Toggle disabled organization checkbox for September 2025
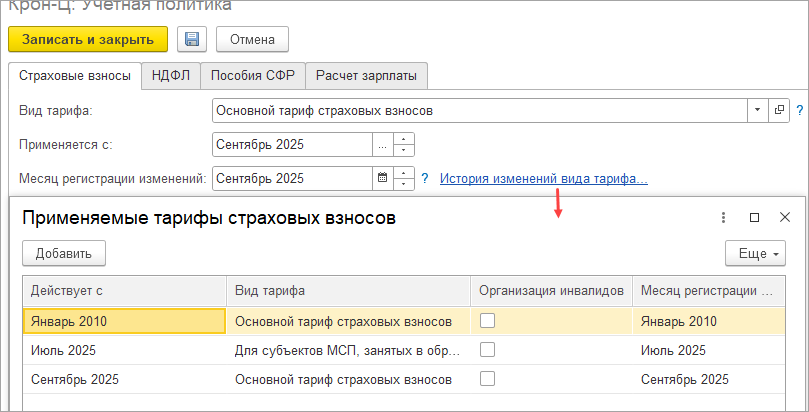 pos(488,380)
